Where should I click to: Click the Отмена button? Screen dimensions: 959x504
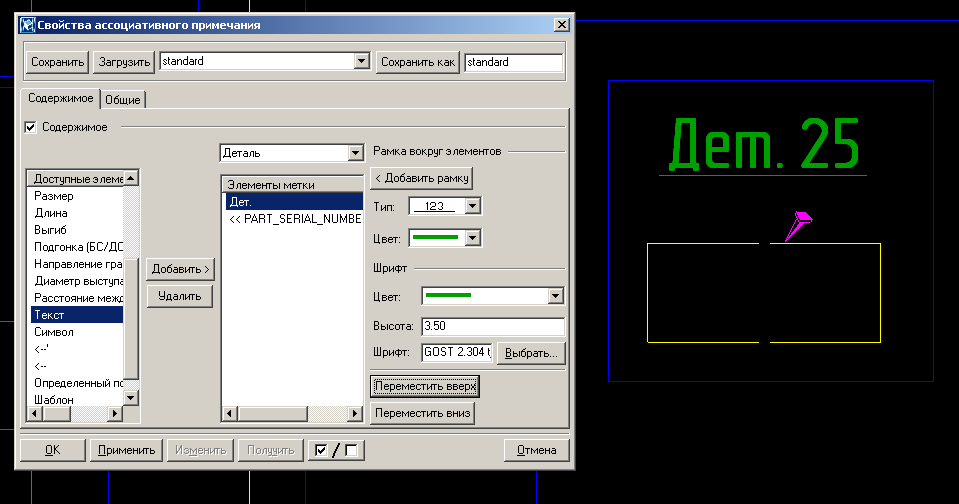536,450
